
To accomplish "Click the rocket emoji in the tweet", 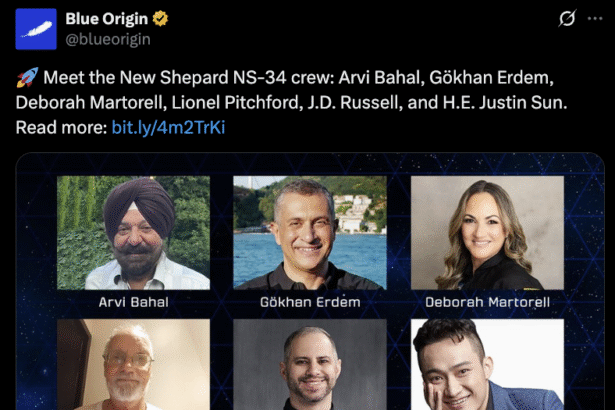I will 27,78.
